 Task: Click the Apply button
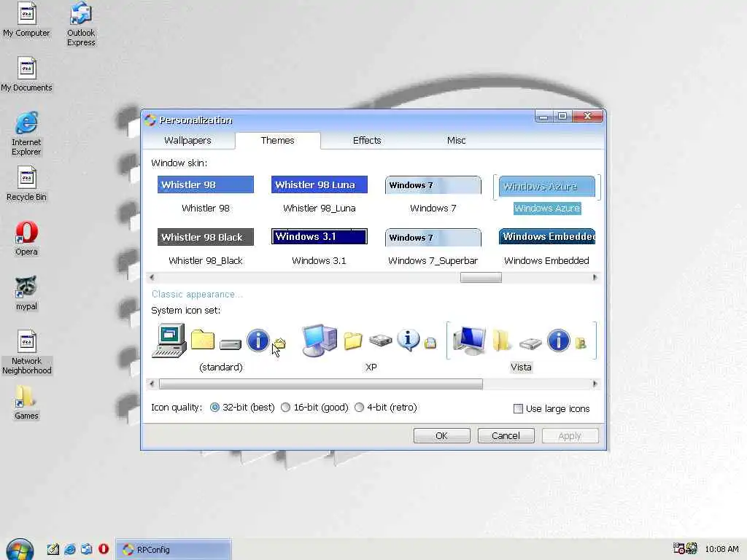[x=570, y=436]
